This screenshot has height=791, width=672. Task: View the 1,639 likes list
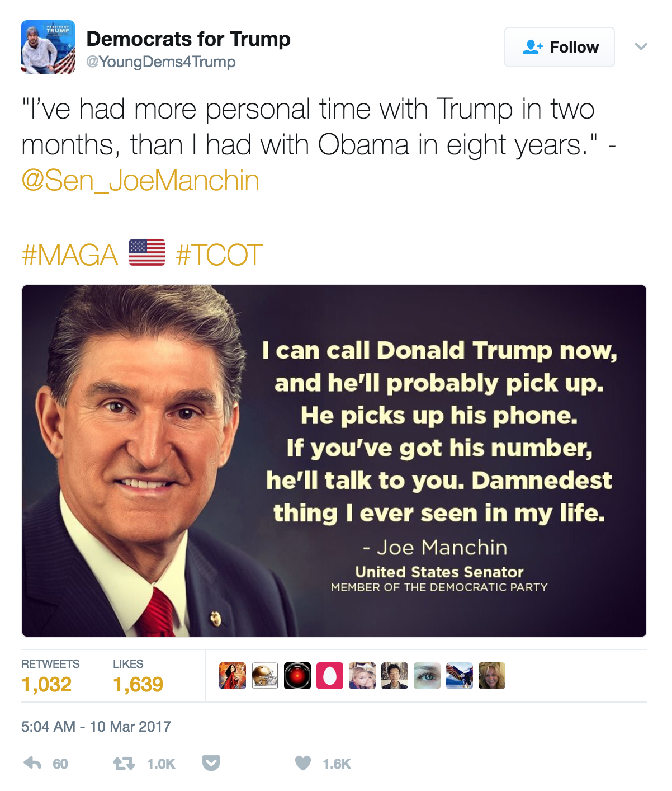(138, 684)
